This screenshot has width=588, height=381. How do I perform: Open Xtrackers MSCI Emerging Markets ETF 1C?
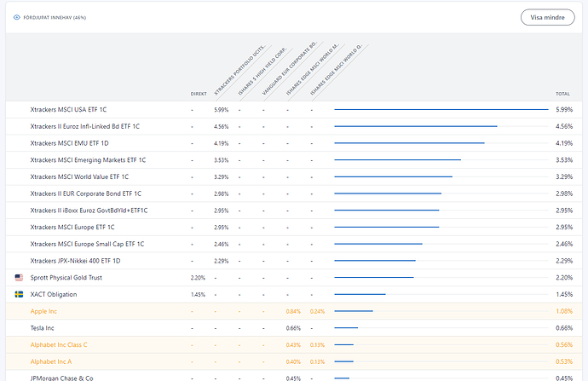[x=88, y=160]
